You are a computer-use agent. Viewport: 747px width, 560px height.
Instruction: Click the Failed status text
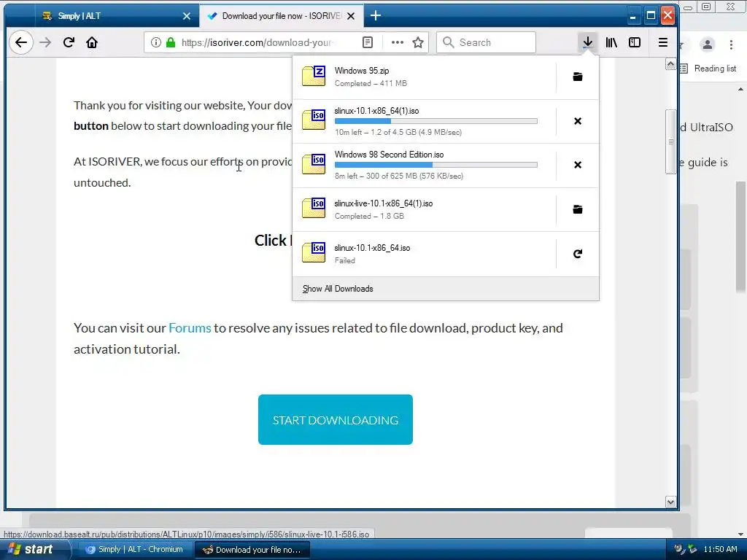coord(344,260)
